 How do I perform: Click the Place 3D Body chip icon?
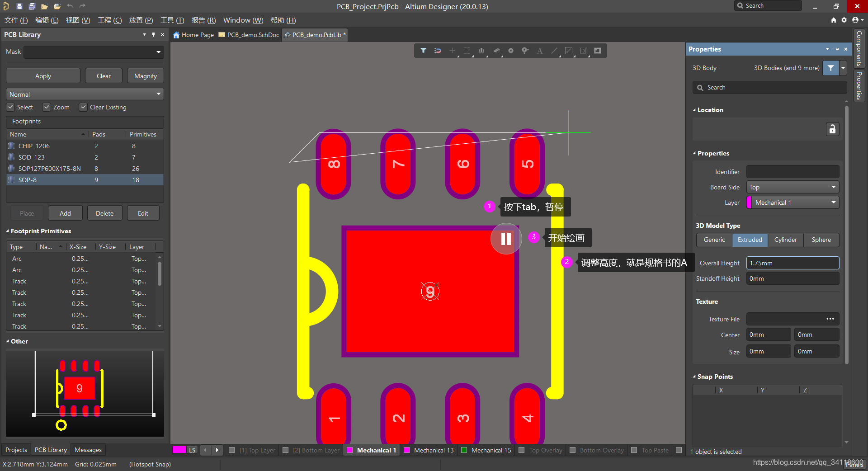click(496, 51)
